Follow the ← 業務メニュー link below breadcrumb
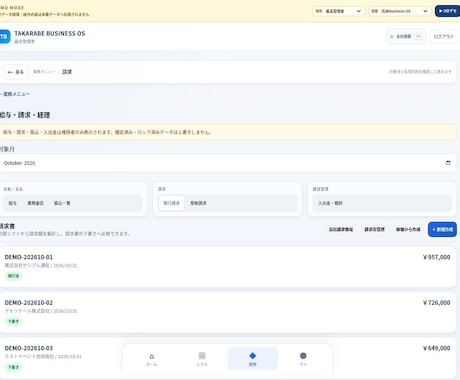460x380 pixels. (x=15, y=94)
